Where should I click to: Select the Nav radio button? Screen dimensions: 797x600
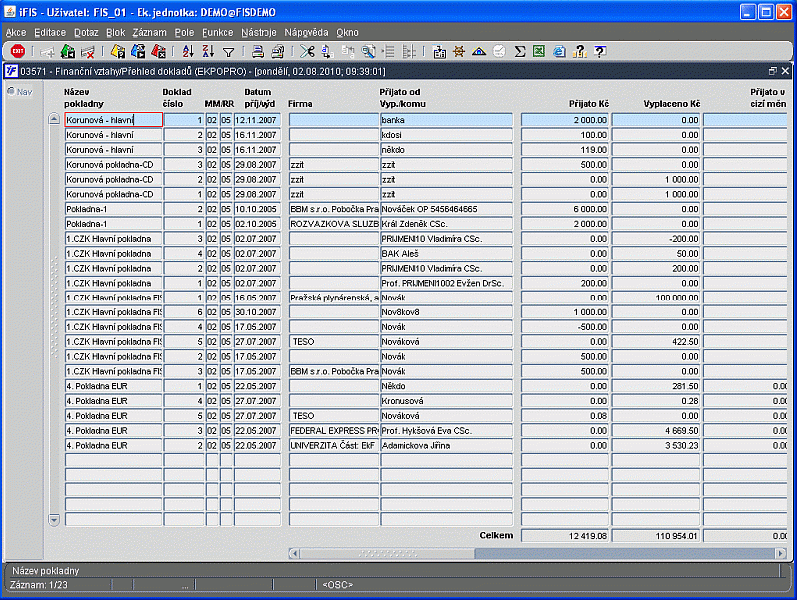[11, 92]
